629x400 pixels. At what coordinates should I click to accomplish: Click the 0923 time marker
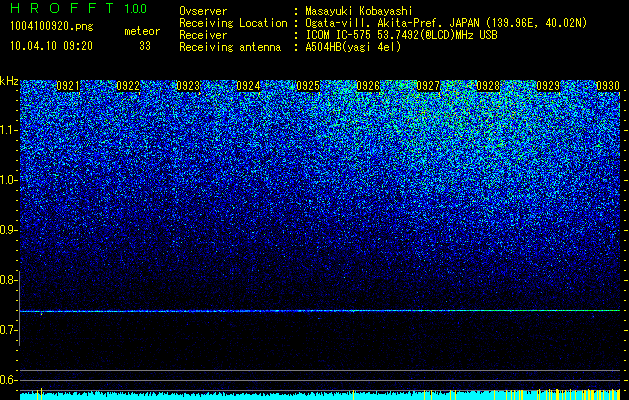pos(188,86)
